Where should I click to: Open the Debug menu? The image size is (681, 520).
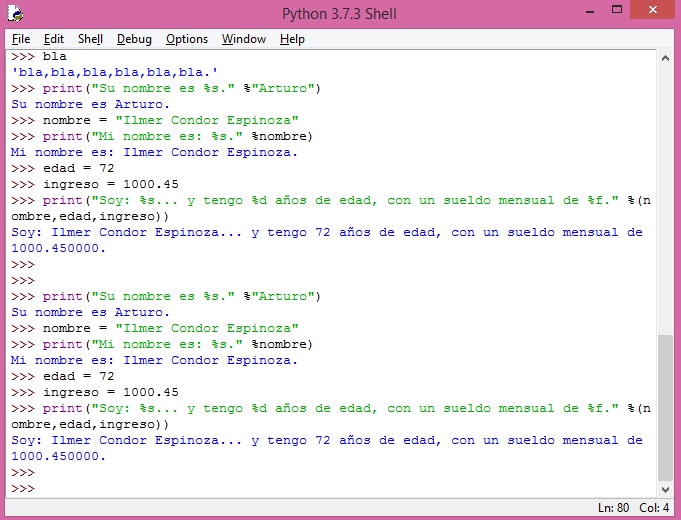click(134, 39)
